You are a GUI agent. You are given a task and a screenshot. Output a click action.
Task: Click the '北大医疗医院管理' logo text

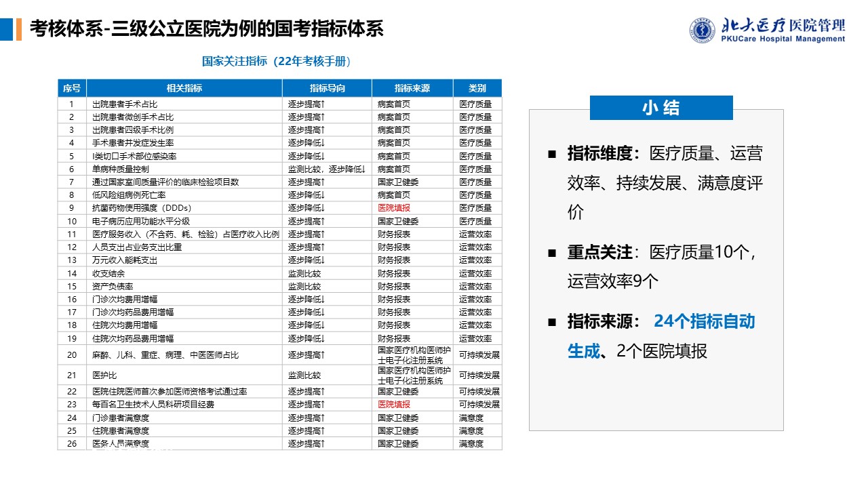pyautogui.click(x=783, y=26)
